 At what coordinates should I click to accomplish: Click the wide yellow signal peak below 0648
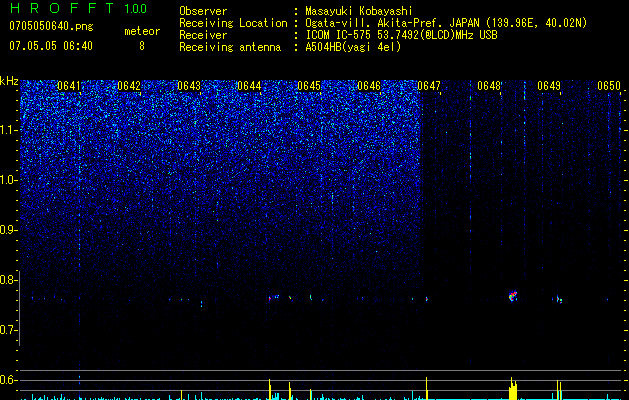pos(513,388)
